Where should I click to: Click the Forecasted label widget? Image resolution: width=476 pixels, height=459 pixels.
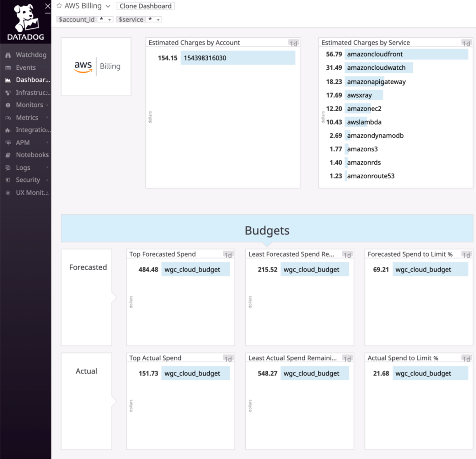[x=86, y=297]
